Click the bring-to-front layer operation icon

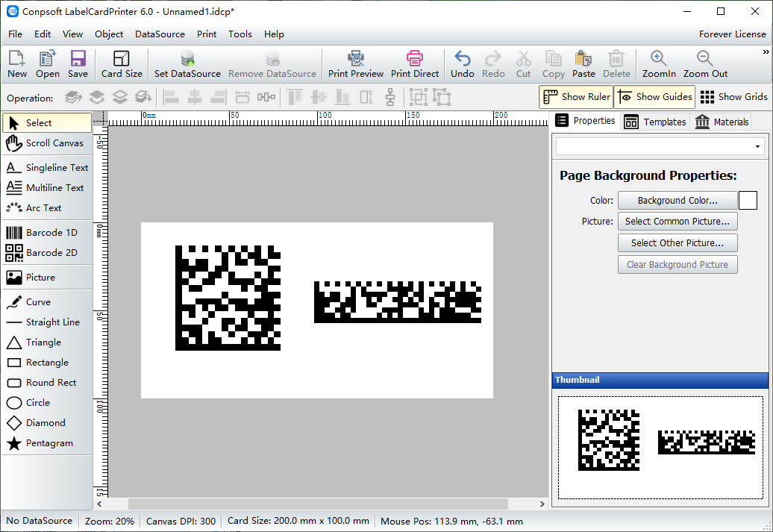73,97
